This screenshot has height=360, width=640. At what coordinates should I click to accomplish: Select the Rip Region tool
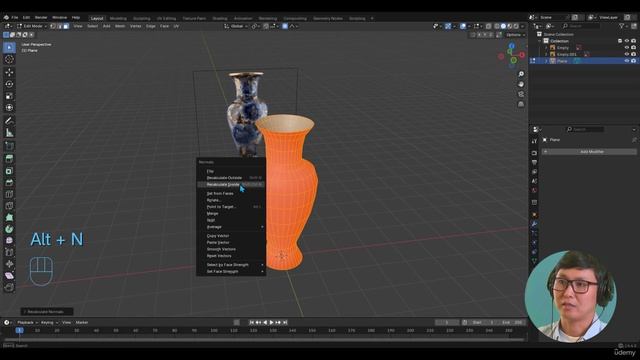pos(9,287)
